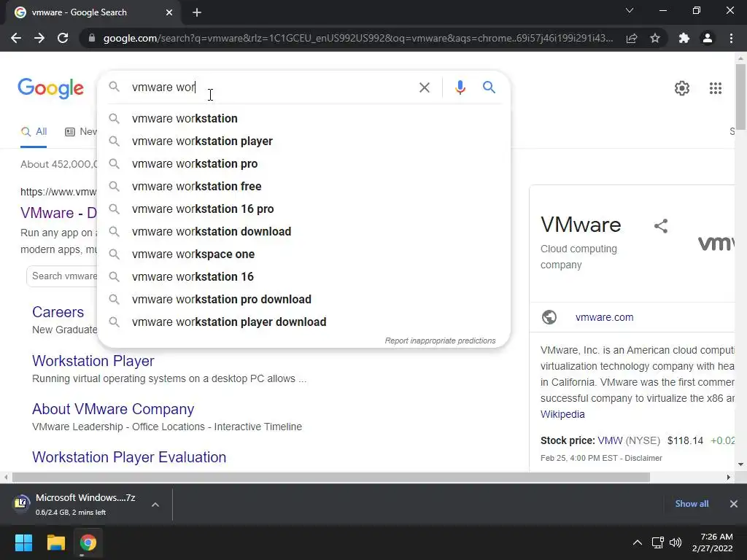Select suggestion vmware workstation free
The width and height of the screenshot is (747, 560).
point(303,186)
